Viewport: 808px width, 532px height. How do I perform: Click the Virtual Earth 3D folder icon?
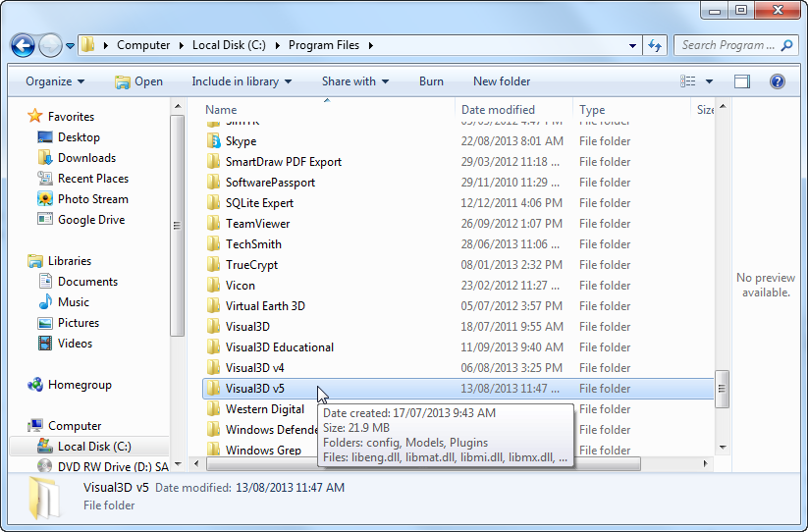point(213,305)
